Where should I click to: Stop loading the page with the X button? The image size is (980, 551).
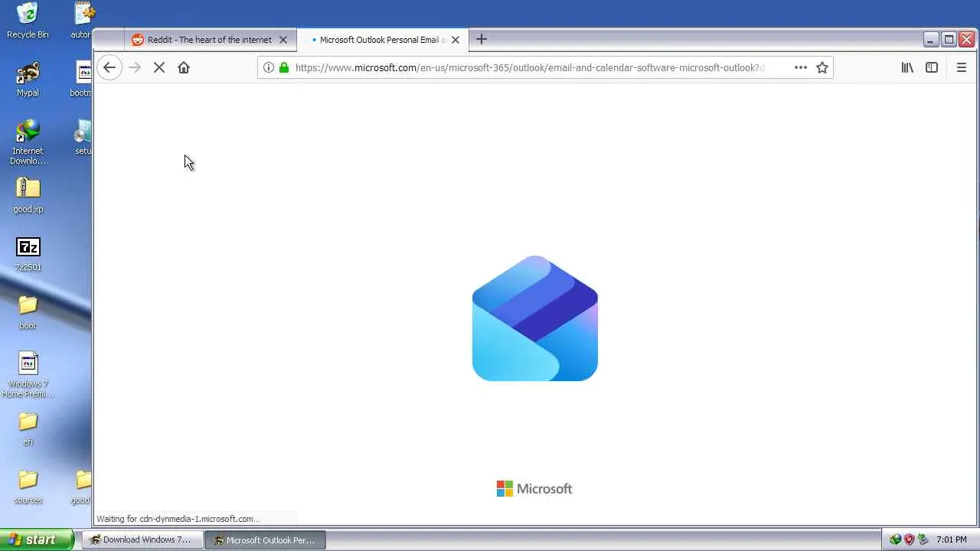point(159,67)
